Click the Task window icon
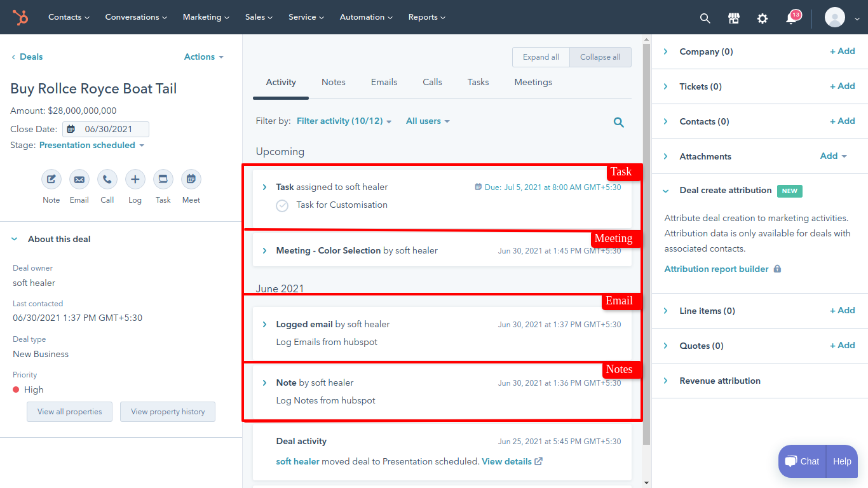868x488 pixels. coord(163,180)
